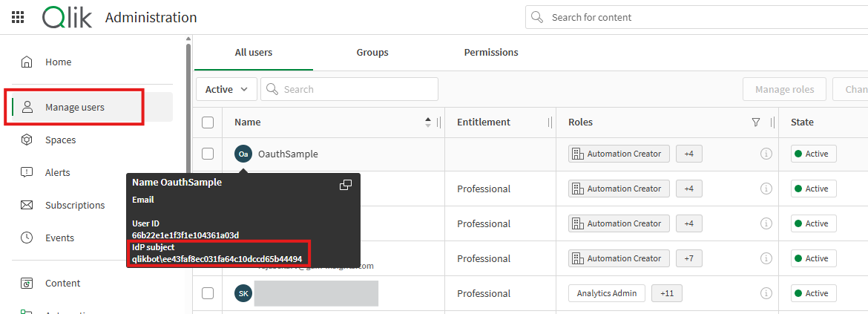Click the Spaces hexagon icon
The width and height of the screenshot is (868, 314).
point(27,140)
